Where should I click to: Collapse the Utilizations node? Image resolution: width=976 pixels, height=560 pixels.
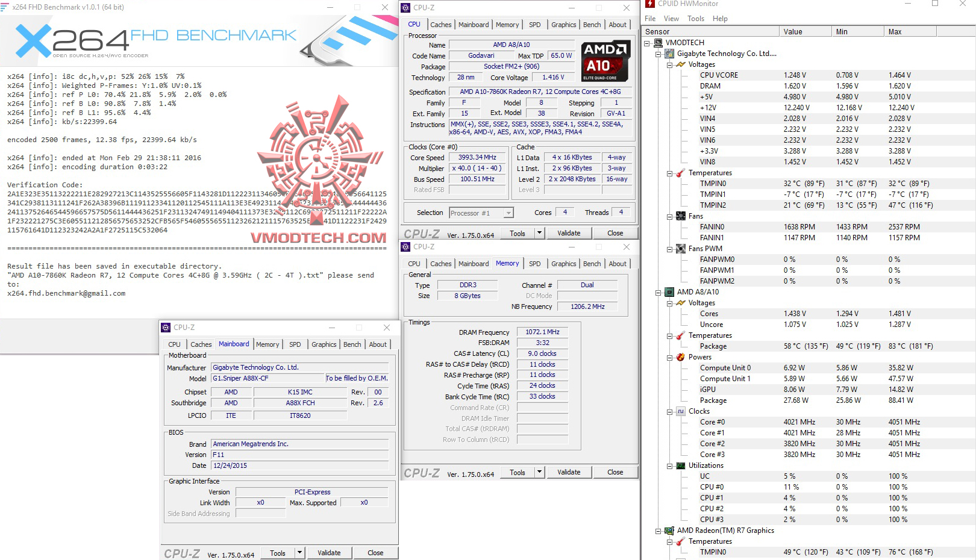pyautogui.click(x=669, y=465)
